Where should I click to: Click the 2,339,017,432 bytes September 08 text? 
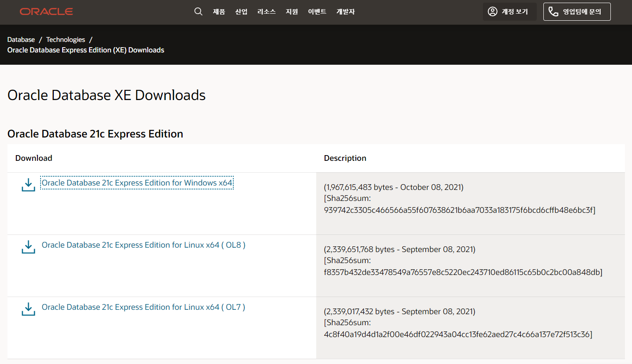click(400, 312)
